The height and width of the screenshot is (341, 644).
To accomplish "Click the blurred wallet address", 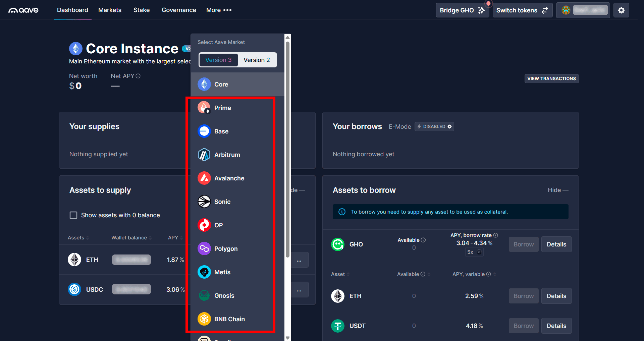I will (590, 10).
